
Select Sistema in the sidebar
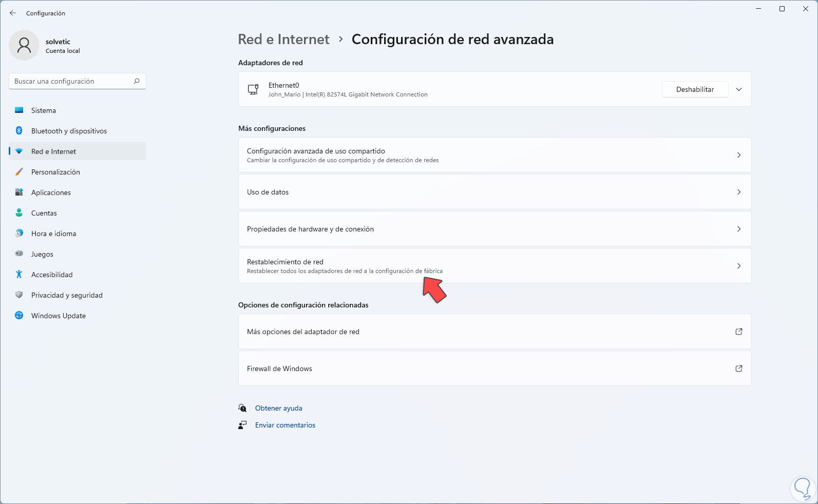(44, 110)
